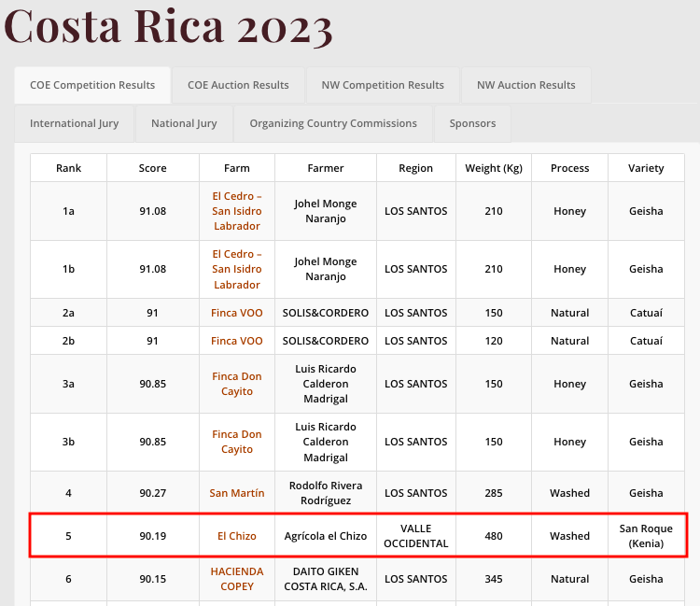Select the COE Competition Results tab
The height and width of the screenshot is (606, 700).
92,85
